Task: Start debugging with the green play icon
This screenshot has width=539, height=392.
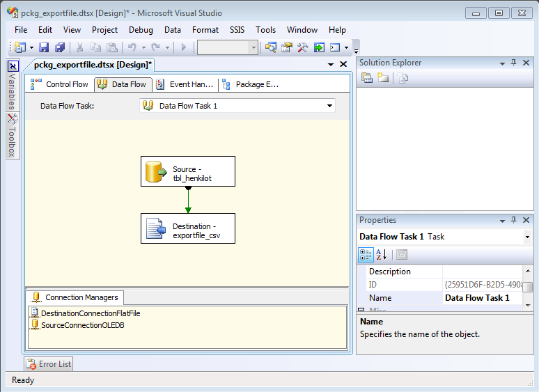Action: 184,47
